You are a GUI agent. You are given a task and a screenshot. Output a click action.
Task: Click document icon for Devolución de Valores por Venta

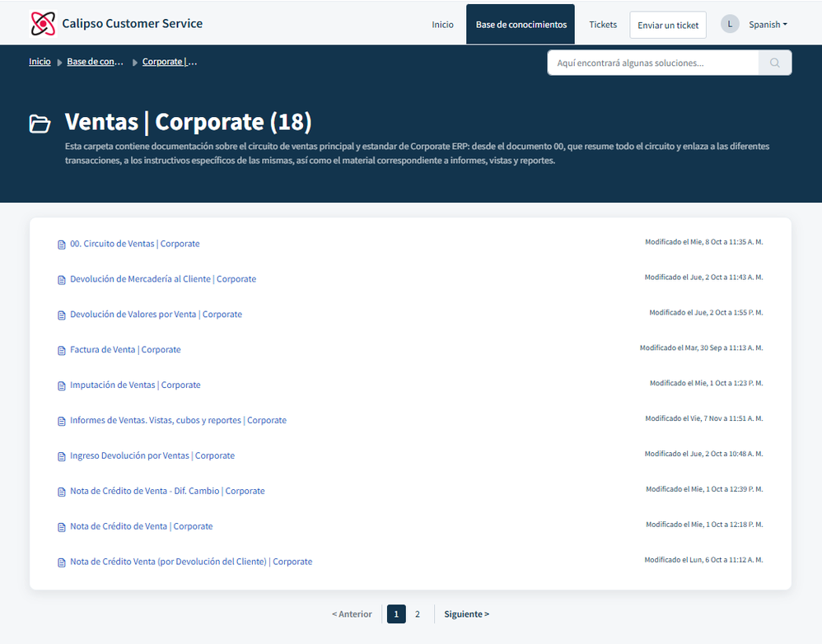pyautogui.click(x=61, y=315)
